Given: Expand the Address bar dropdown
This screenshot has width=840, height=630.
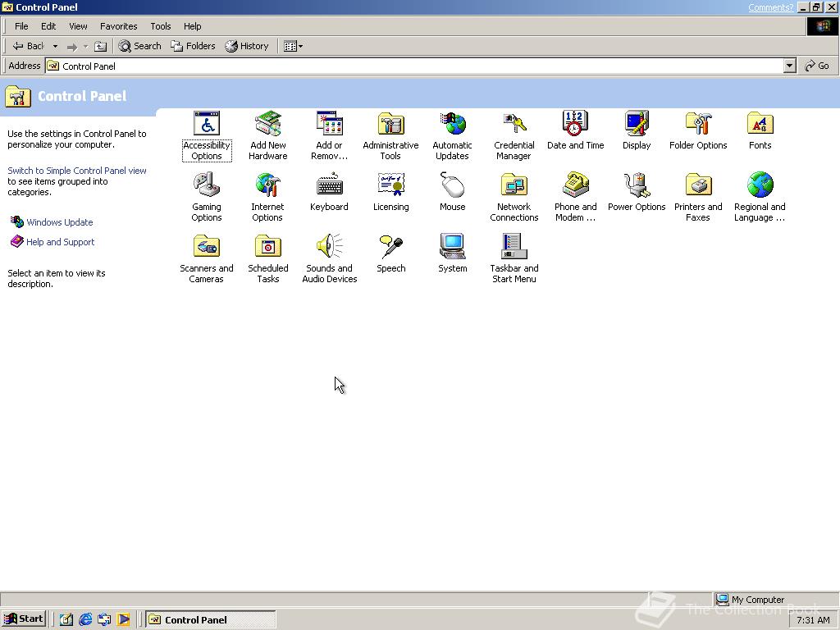Looking at the screenshot, I should 789,66.
